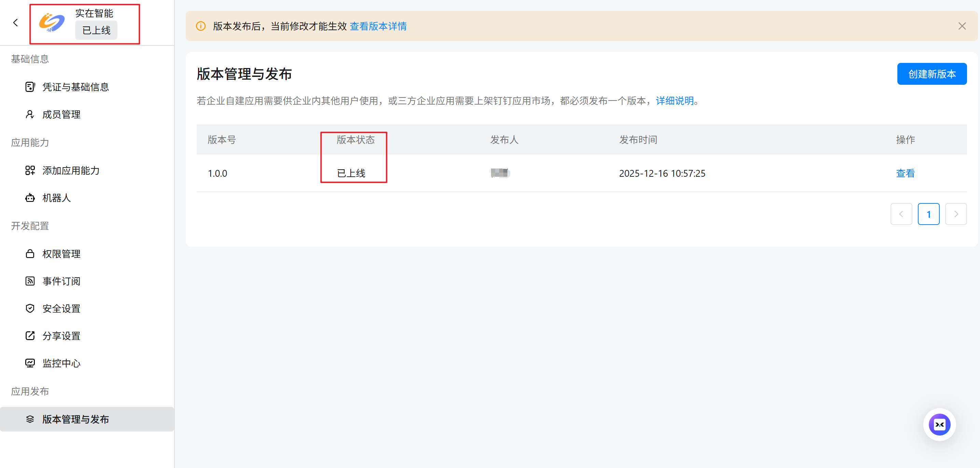Click the 机器人 robot icon
Image resolution: width=980 pixels, height=468 pixels.
[30, 198]
